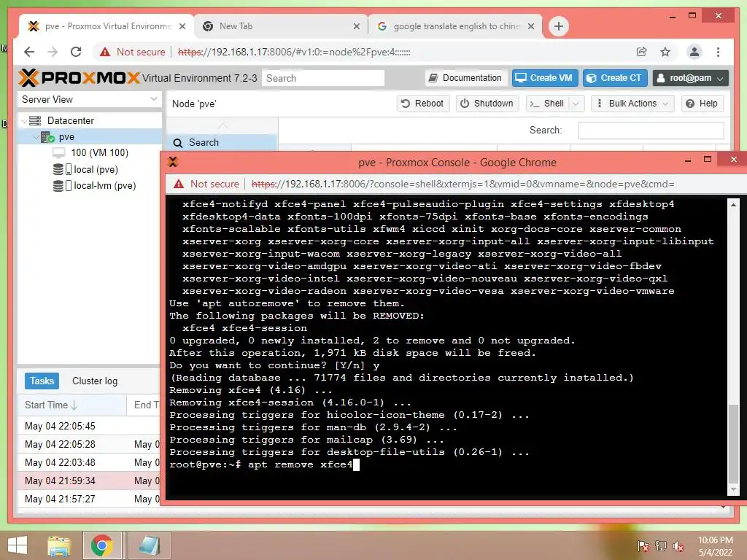Click the console scrollbar up arrow
The image size is (747, 560).
(x=733, y=205)
